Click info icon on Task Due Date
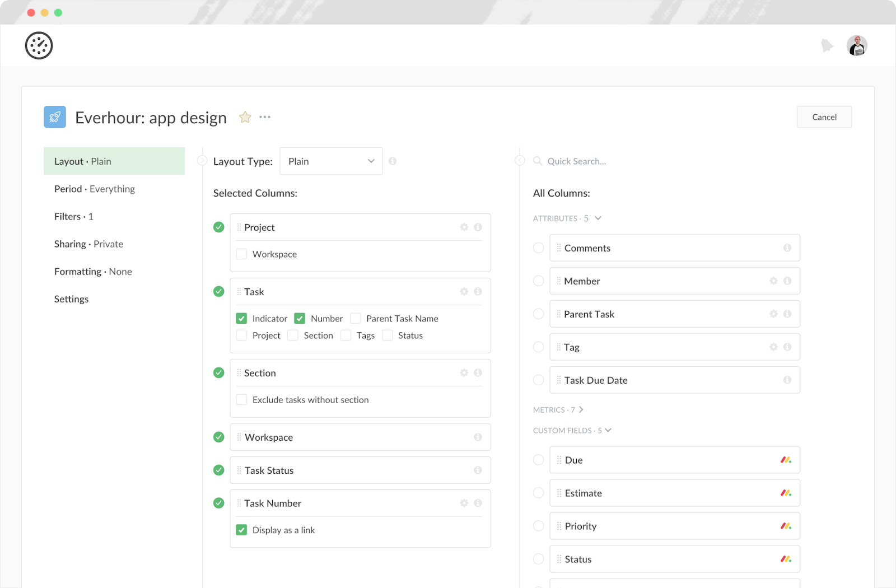This screenshot has height=588, width=896. coord(787,380)
